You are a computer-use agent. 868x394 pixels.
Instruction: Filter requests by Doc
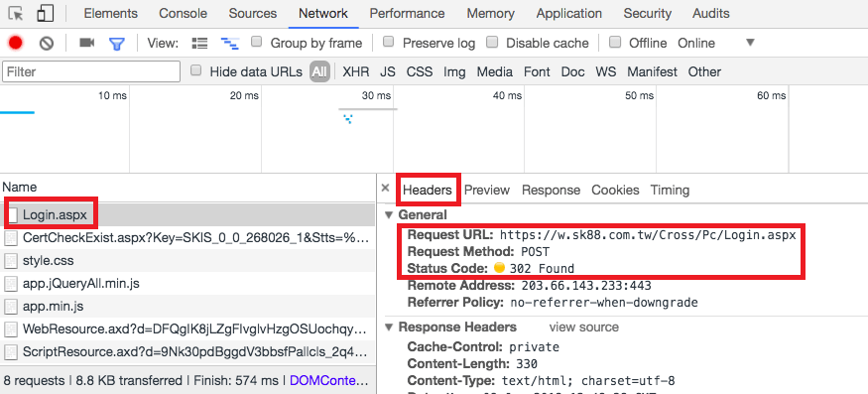click(x=572, y=71)
